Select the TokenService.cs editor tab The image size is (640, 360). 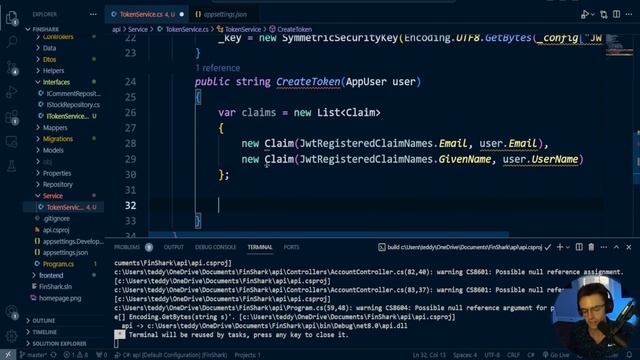point(147,14)
